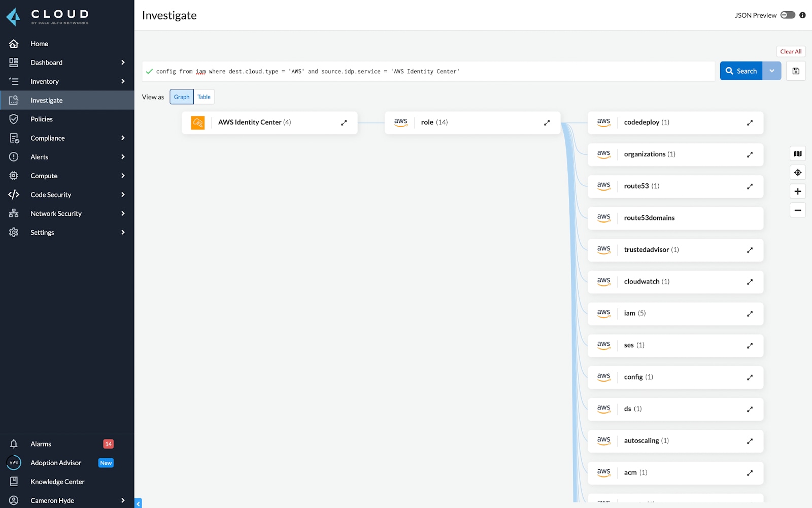Expand the cloudwatch node
This screenshot has width=812, height=508.
pyautogui.click(x=750, y=282)
